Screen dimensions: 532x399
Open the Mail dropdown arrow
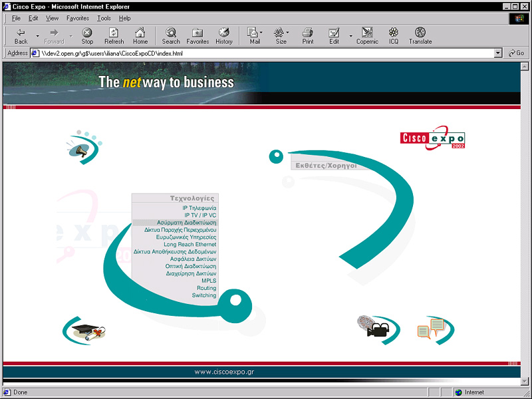click(x=261, y=32)
